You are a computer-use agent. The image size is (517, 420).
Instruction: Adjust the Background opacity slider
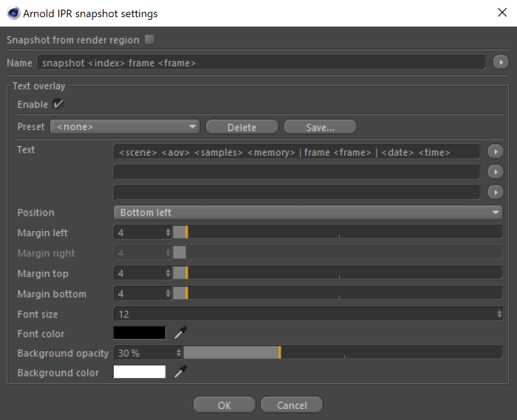(x=343, y=353)
